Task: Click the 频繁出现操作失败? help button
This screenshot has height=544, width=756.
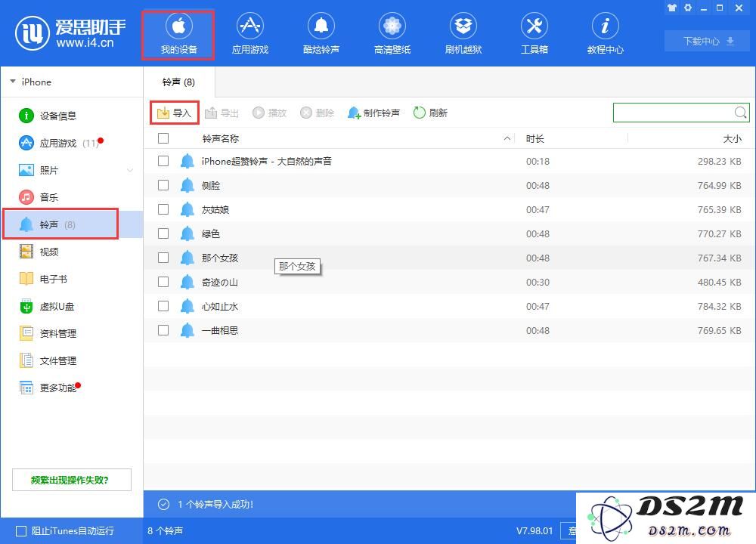Action: 71,480
